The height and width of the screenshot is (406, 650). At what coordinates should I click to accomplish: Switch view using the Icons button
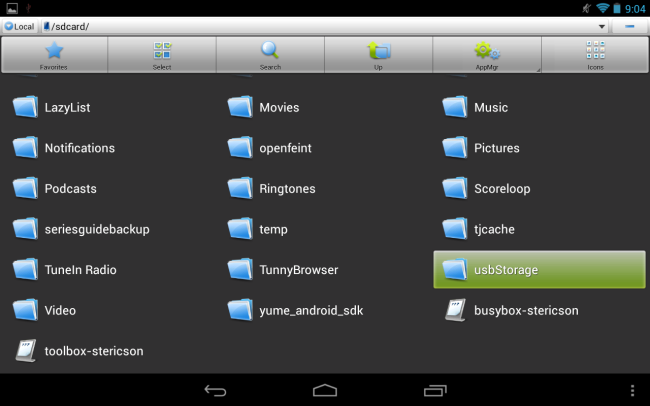(595, 55)
